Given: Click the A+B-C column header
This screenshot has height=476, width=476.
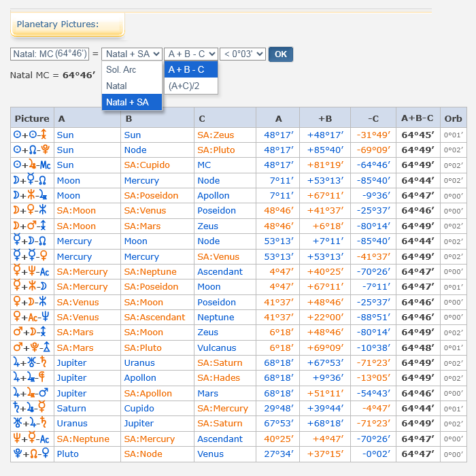Looking at the screenshot, I should point(418,118).
